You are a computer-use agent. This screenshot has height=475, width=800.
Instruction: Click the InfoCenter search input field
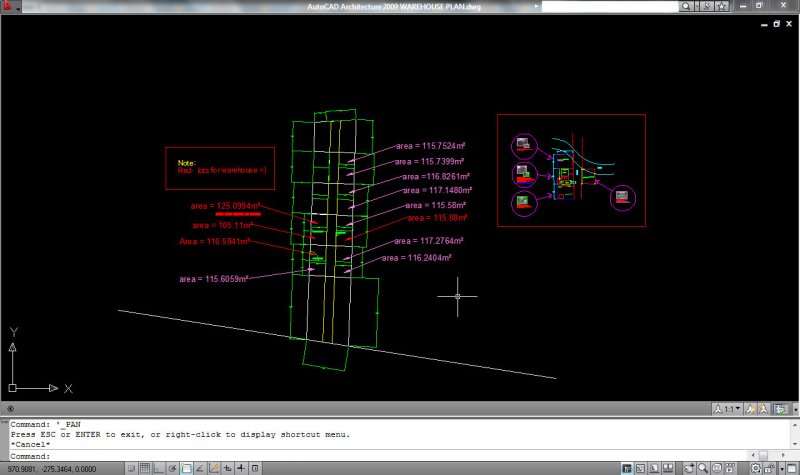click(610, 6)
